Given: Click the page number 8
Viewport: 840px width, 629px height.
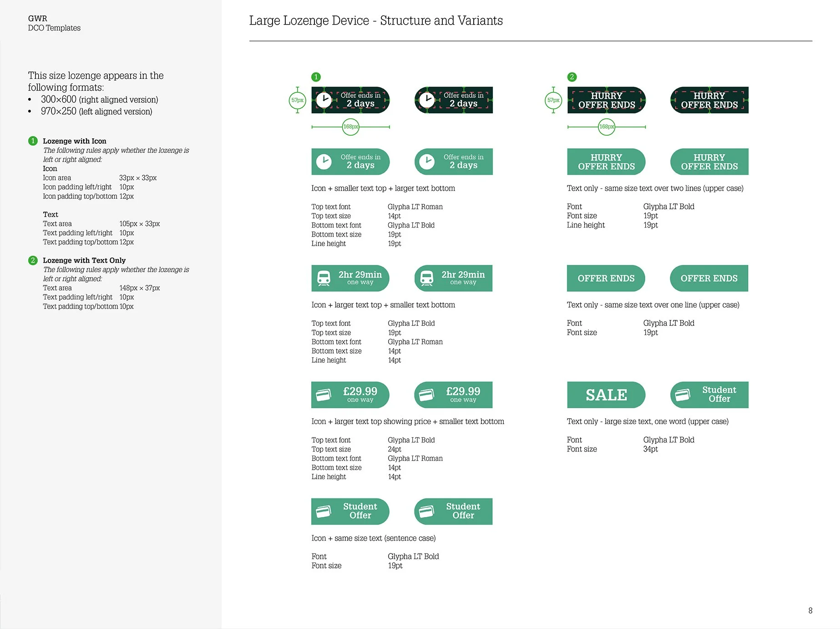Looking at the screenshot, I should tap(810, 611).
